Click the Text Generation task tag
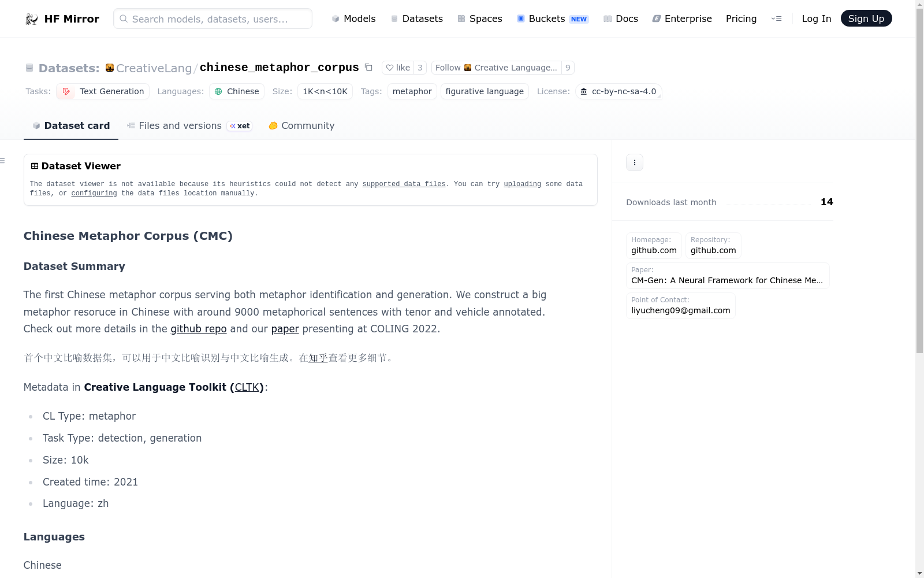The width and height of the screenshot is (924, 578). tap(103, 91)
